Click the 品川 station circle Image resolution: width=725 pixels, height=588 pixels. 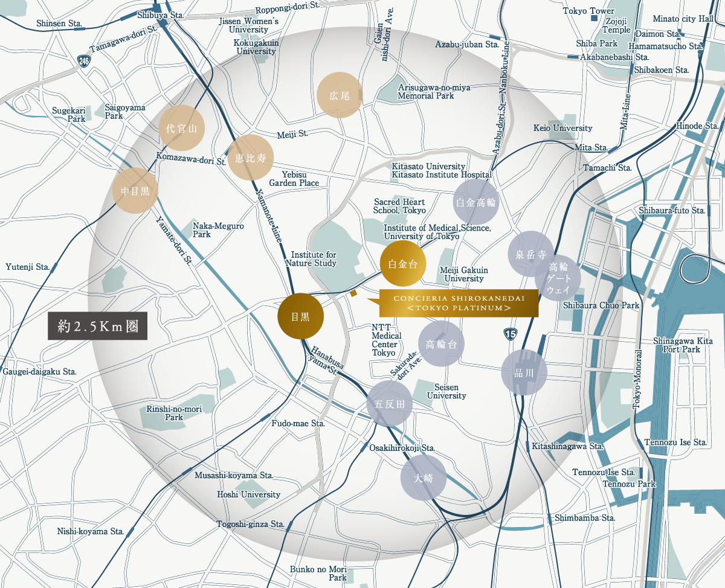click(524, 372)
